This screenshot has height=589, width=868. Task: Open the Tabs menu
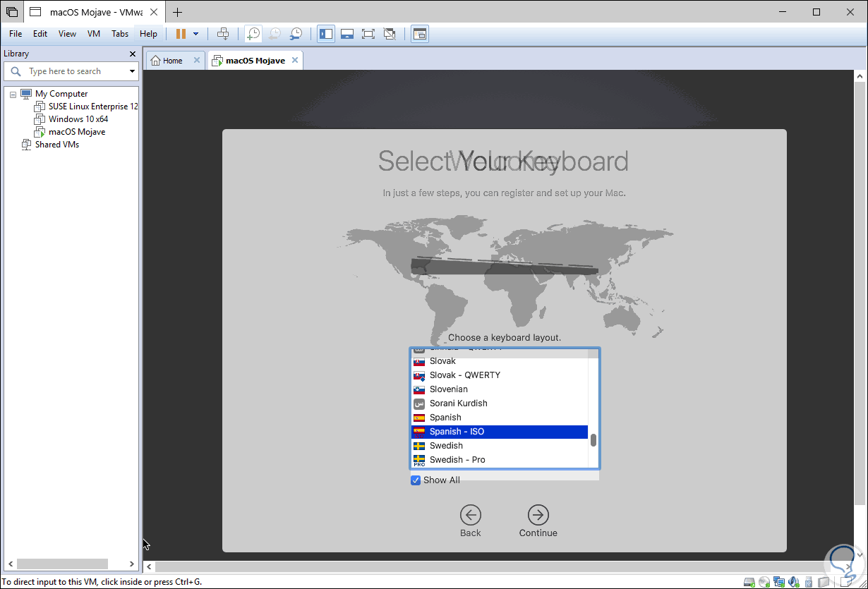[121, 34]
